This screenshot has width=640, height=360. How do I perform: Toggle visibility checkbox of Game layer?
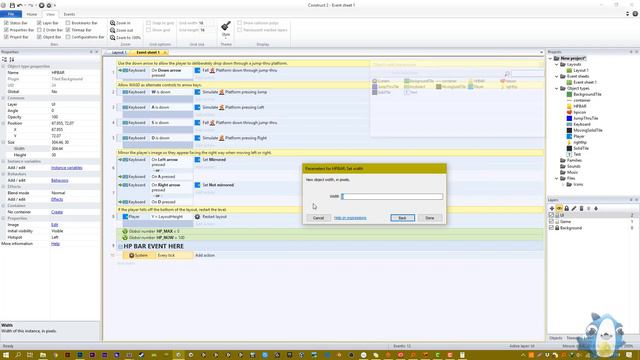point(551,222)
